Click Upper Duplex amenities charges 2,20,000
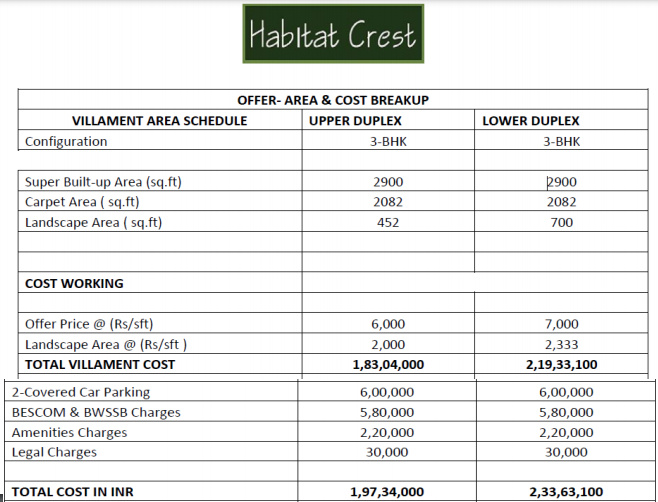Screen dimensions: 658x502 click(387, 433)
